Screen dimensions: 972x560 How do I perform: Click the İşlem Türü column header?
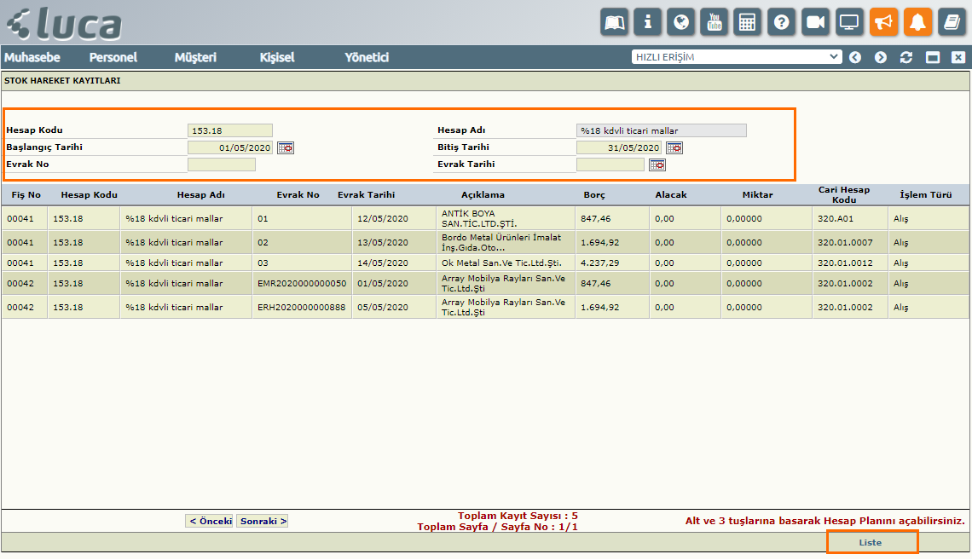click(925, 195)
